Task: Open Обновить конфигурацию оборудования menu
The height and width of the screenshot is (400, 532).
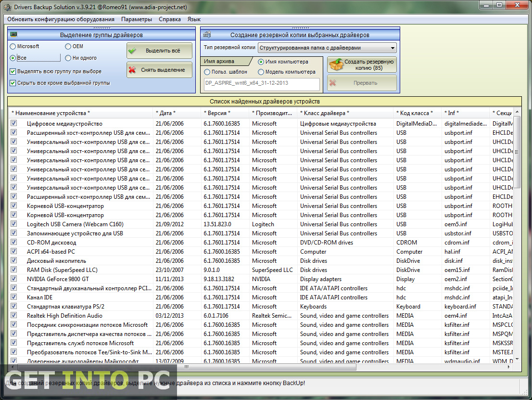Action: tap(61, 19)
